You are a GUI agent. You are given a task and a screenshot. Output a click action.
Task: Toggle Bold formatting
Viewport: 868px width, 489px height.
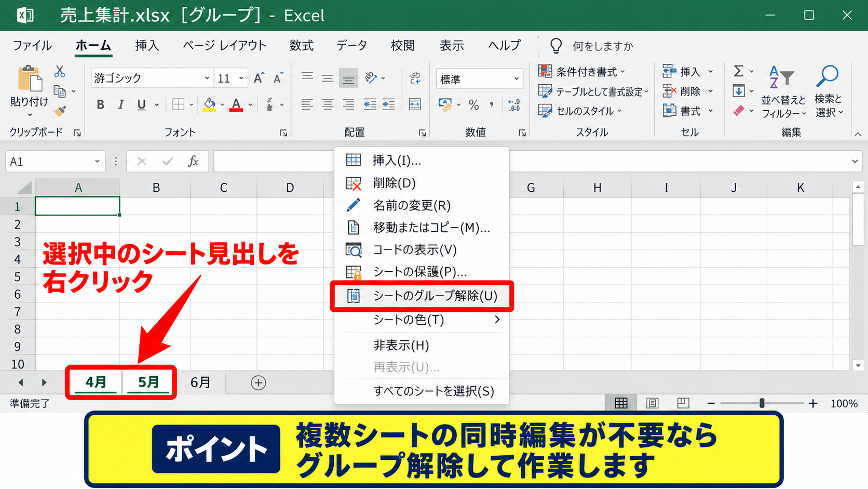tap(100, 104)
